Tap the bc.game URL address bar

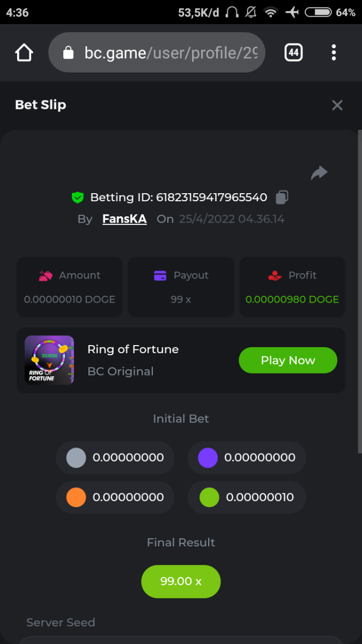(166, 53)
